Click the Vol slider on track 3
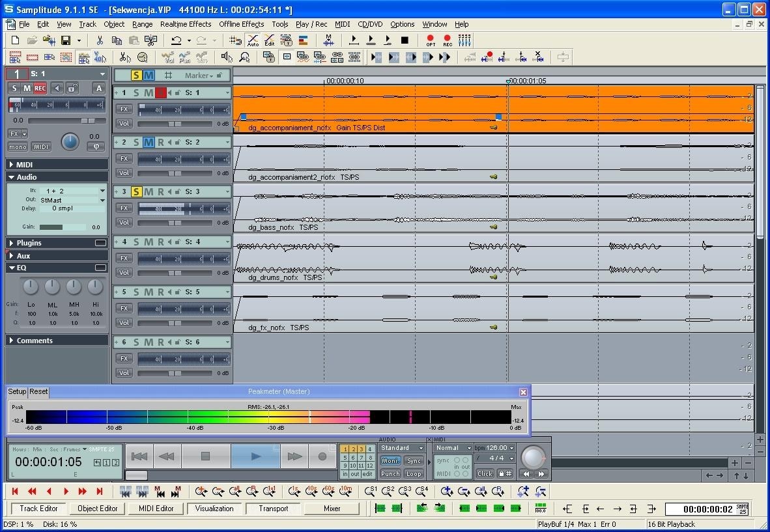The height and width of the screenshot is (532, 770). tap(175, 223)
